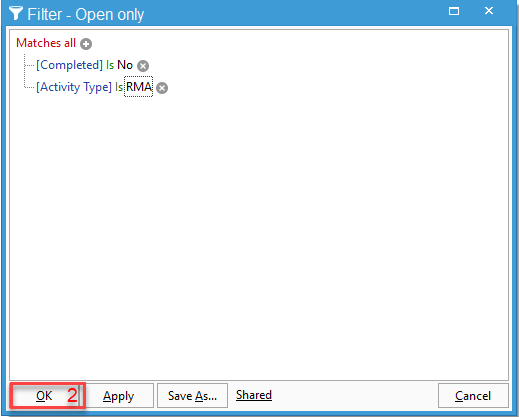Maximize the Filter dialog window
Viewport: 519px width, 417px height.
[454, 11]
